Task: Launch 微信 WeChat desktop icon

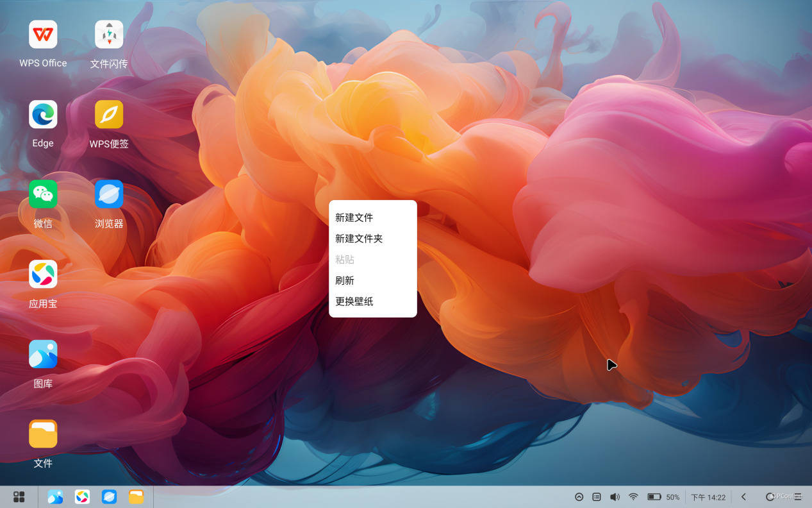Action: point(43,194)
